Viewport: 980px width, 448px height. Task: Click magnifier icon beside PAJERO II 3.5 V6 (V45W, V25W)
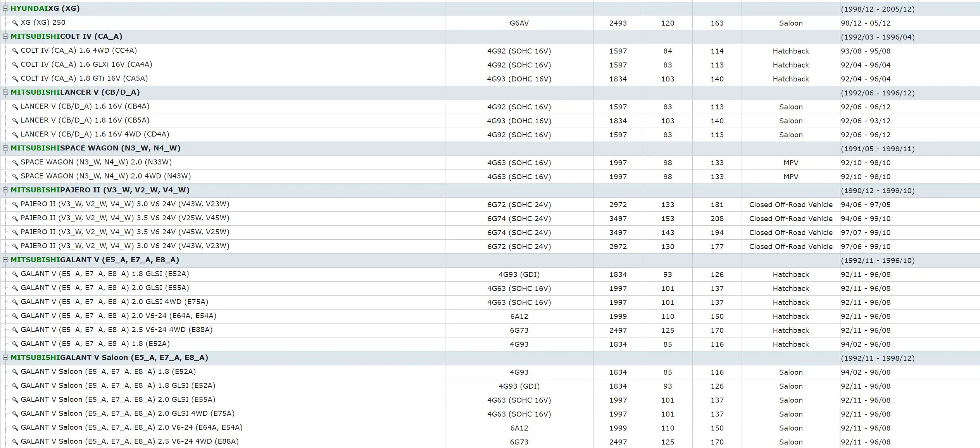(x=15, y=232)
